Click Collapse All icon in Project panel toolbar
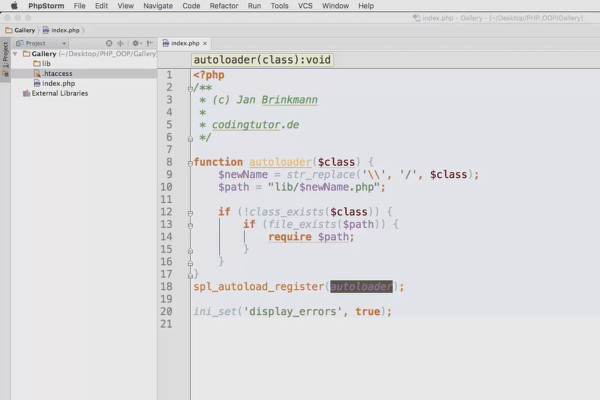Image resolution: width=600 pixels, height=400 pixels. click(121, 44)
